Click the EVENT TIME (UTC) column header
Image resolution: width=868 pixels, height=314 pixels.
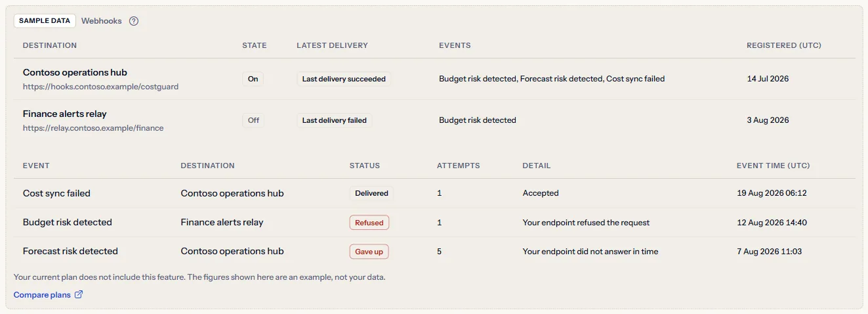pos(774,166)
